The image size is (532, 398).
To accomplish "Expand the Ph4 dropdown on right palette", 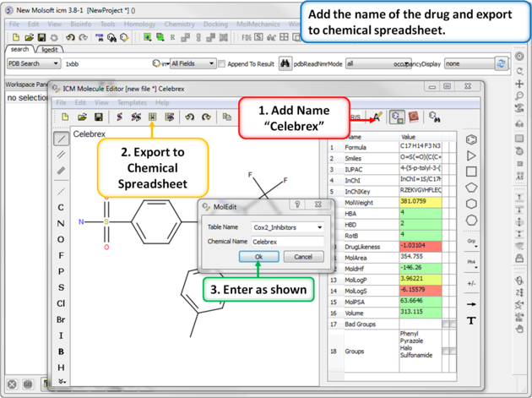I will click(472, 264).
